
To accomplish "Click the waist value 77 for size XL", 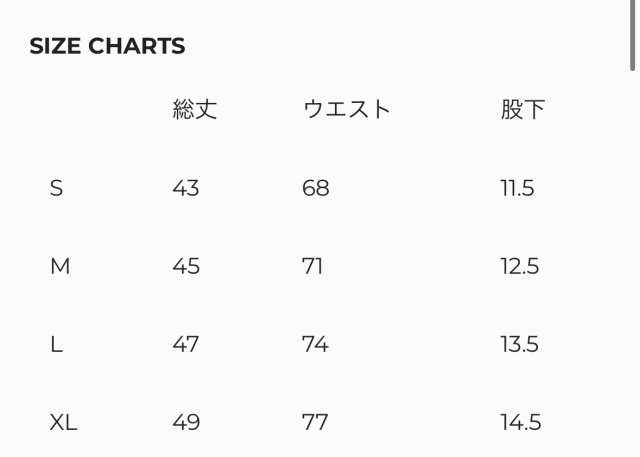I will 315,422.
